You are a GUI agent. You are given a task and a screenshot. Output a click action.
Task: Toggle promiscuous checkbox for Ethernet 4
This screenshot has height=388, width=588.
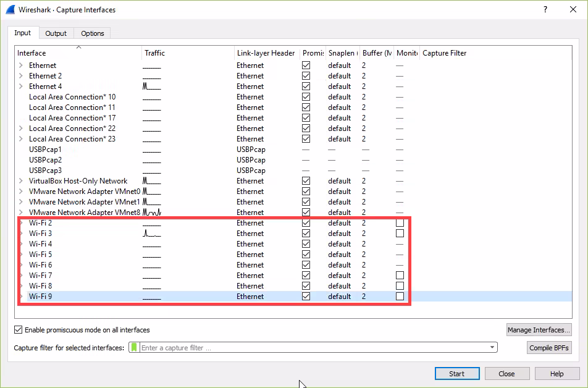point(306,86)
